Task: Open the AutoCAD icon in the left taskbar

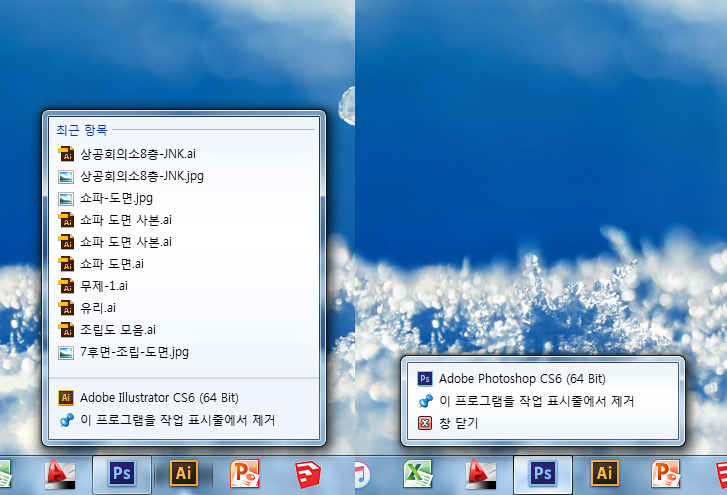Action: 61,474
